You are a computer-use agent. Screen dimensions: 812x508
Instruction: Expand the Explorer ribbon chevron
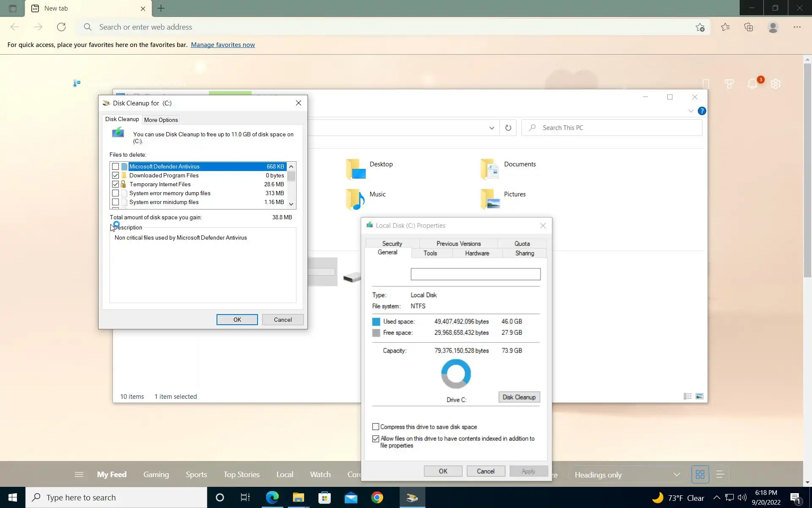(x=691, y=111)
